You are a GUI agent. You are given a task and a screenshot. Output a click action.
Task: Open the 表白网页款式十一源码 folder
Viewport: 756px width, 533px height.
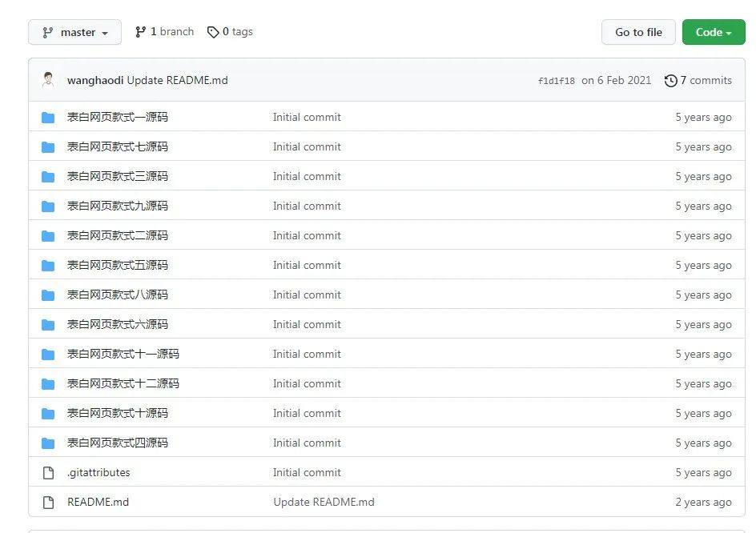pos(123,354)
